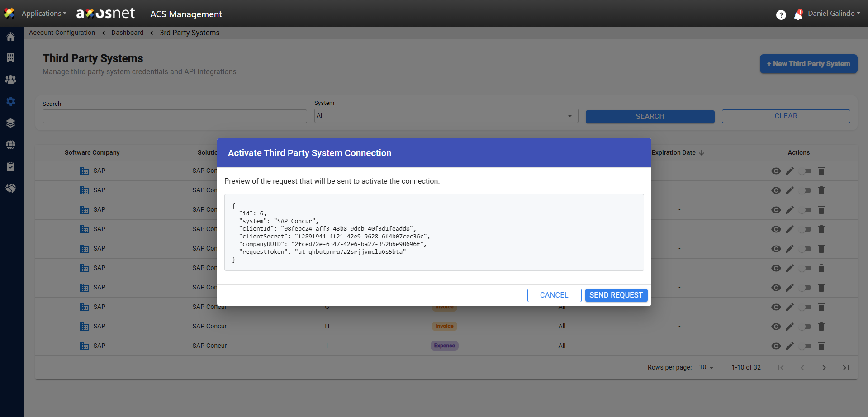Go to Account Configuration breadcrumb

click(x=62, y=33)
